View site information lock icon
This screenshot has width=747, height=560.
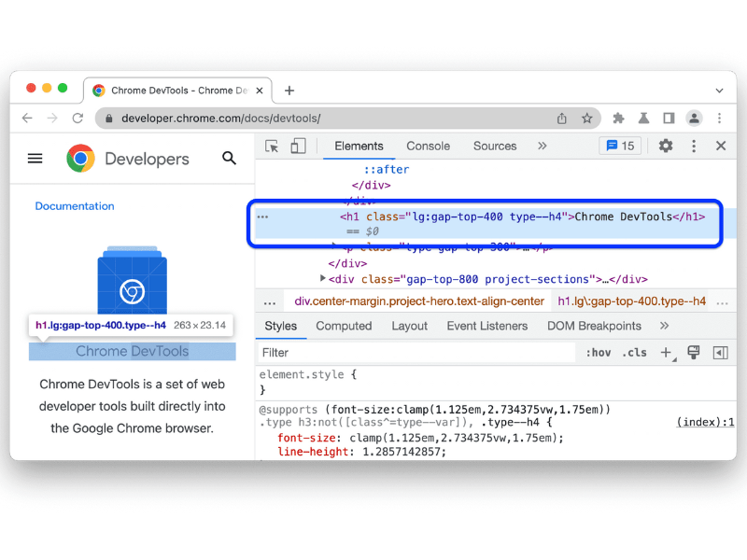click(x=108, y=119)
